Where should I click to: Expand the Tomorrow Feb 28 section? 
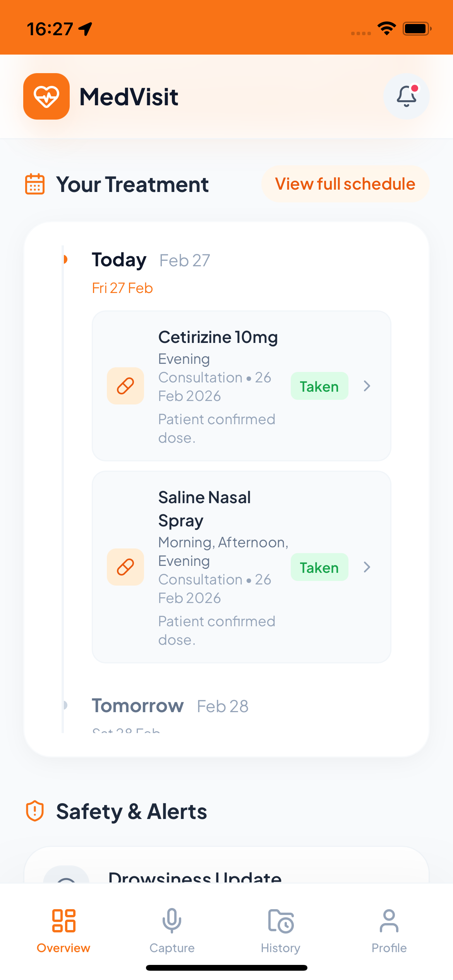170,706
